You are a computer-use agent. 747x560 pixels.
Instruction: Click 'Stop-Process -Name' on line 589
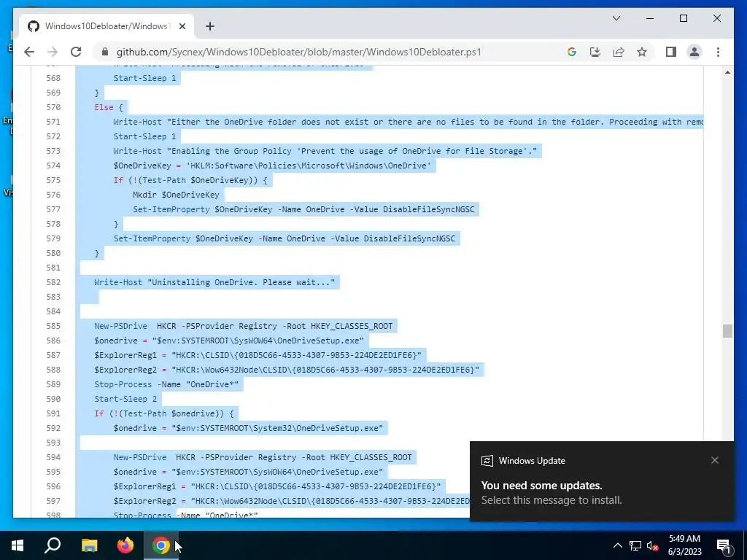pyautogui.click(x=137, y=384)
